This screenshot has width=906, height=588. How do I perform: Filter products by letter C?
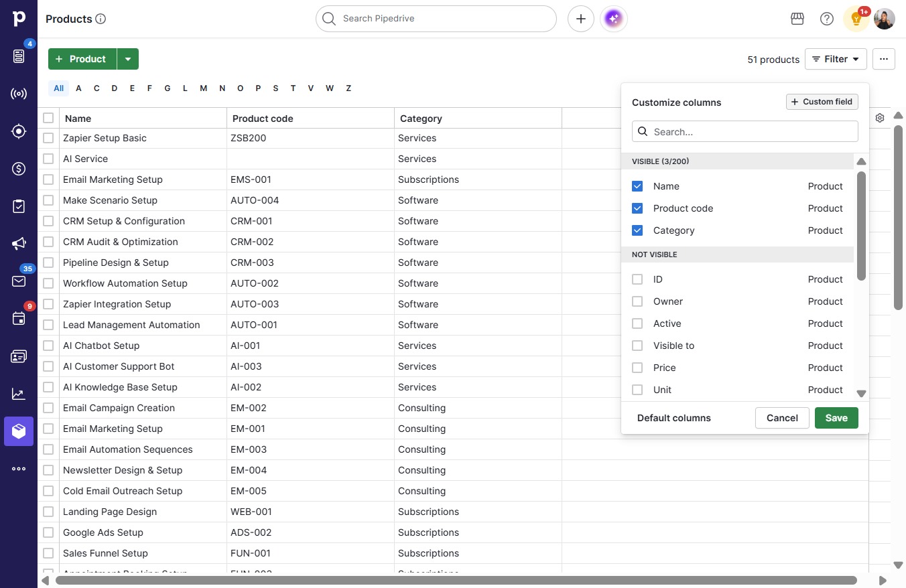pos(96,88)
